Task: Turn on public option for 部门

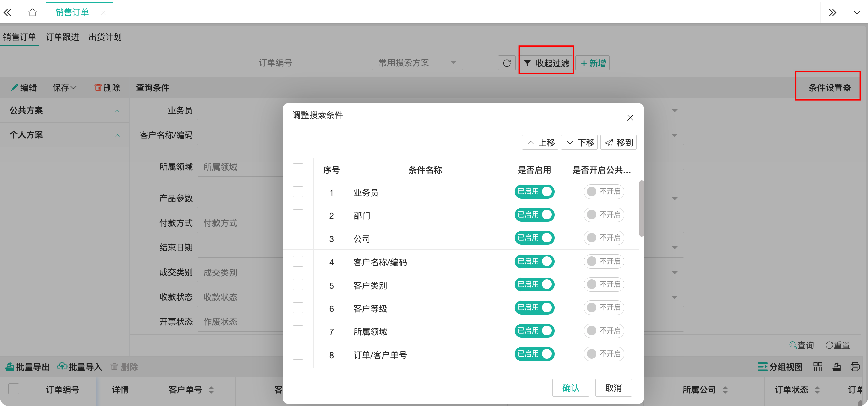Action: point(604,215)
